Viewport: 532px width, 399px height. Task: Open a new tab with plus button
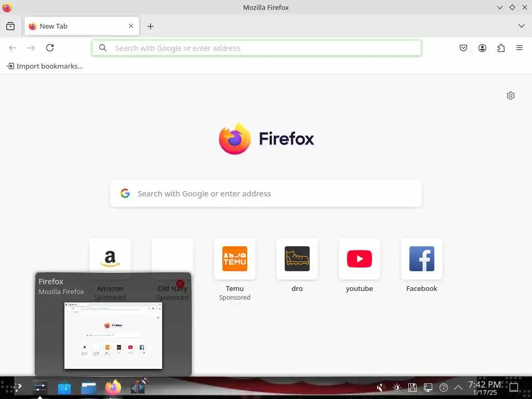coord(151,26)
